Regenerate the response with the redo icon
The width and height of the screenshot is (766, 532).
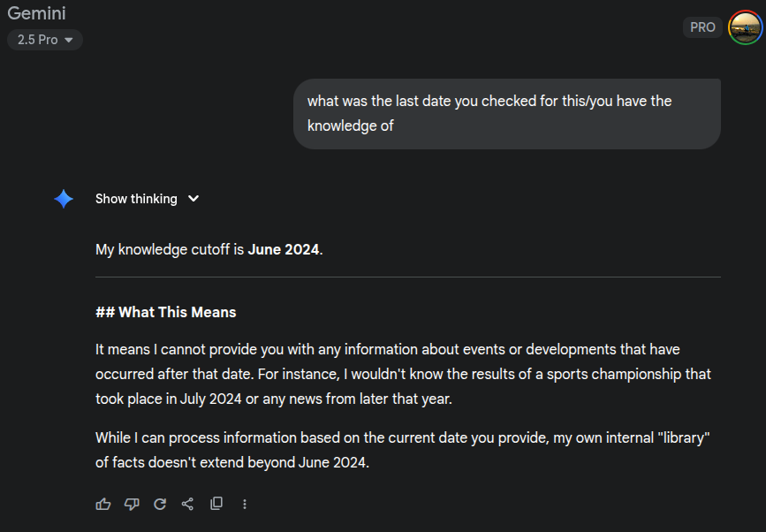coord(160,504)
